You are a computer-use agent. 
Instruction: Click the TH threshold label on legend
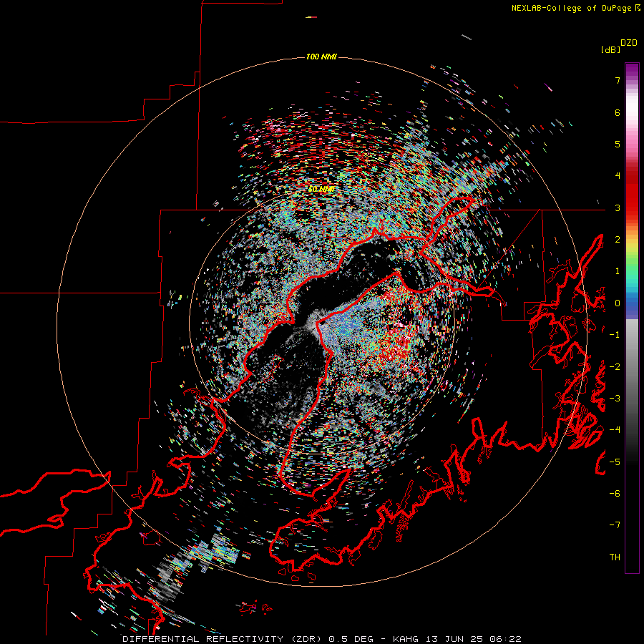[615, 557]
